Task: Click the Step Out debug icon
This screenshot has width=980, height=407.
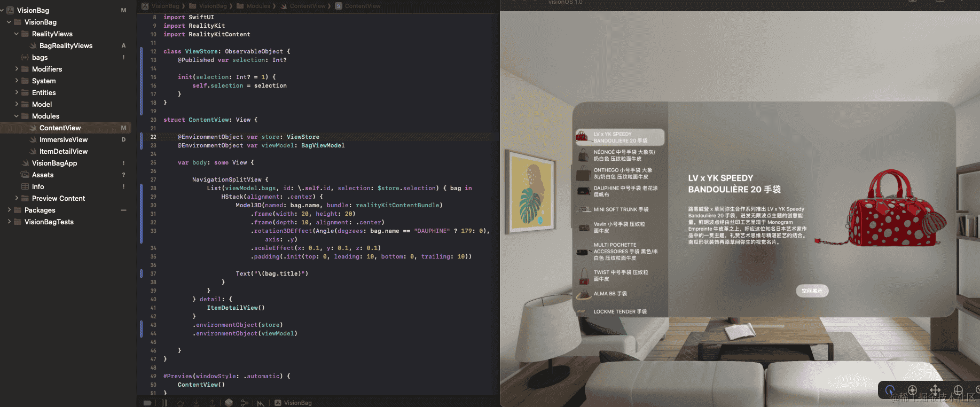Action: tap(213, 403)
